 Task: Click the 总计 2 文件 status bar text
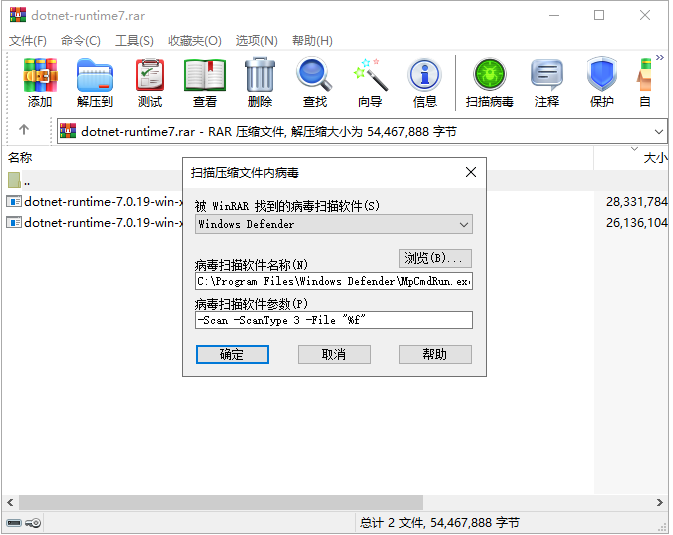(x=440, y=523)
